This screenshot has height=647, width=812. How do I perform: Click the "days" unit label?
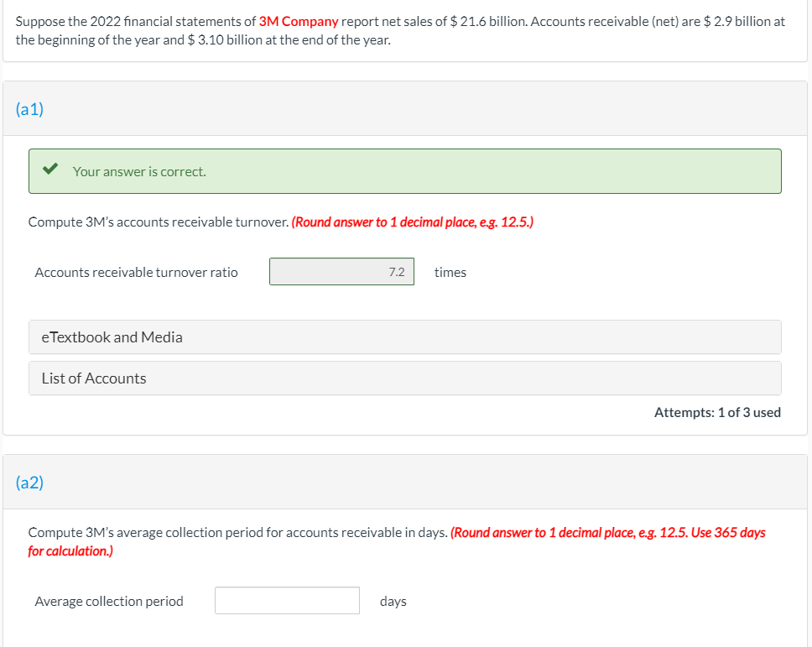click(393, 601)
